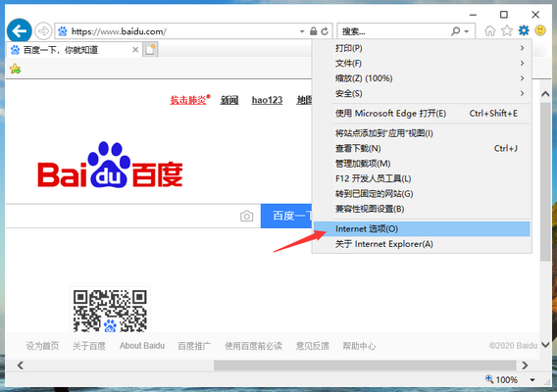
Task: Select 使用 Microsoft Edge 打开(E)
Action: [x=422, y=114]
